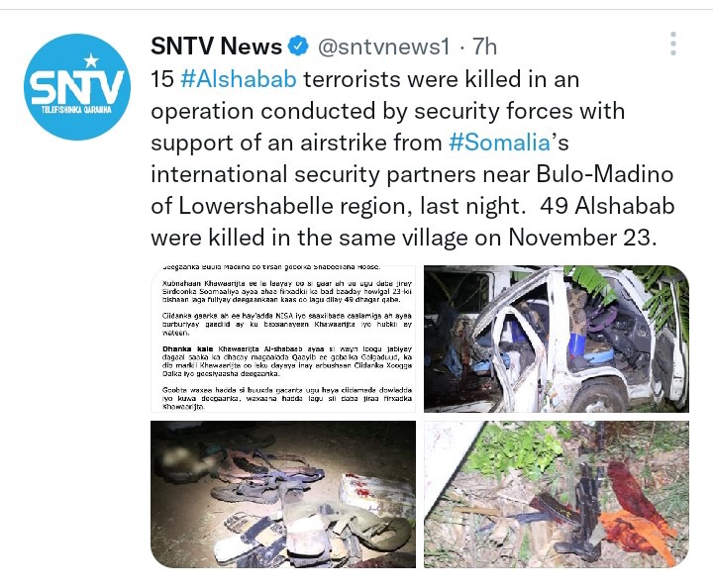Image resolution: width=713 pixels, height=588 pixels.
Task: Open the wrecked white vehicle photo
Action: pos(557,339)
